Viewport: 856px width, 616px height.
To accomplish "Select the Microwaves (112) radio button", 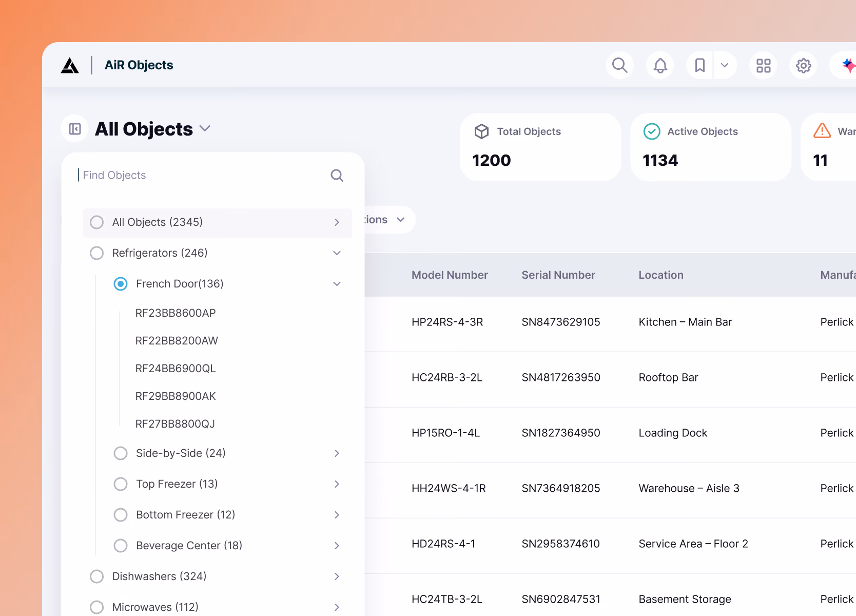I will pos(96,607).
